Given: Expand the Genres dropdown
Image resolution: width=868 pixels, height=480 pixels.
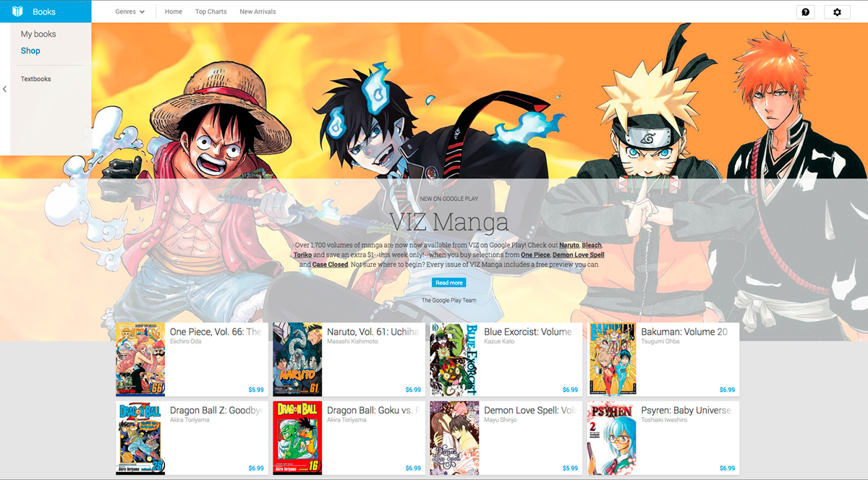Looking at the screenshot, I should click(x=130, y=12).
